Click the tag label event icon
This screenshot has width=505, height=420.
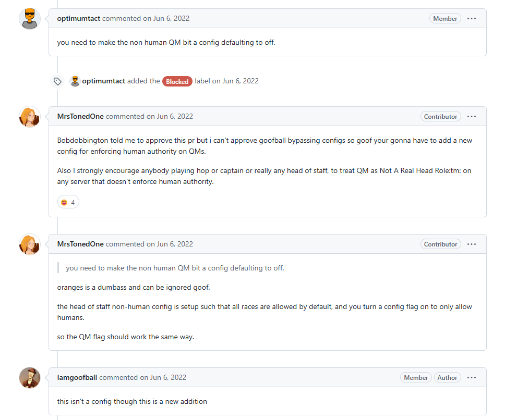point(58,81)
